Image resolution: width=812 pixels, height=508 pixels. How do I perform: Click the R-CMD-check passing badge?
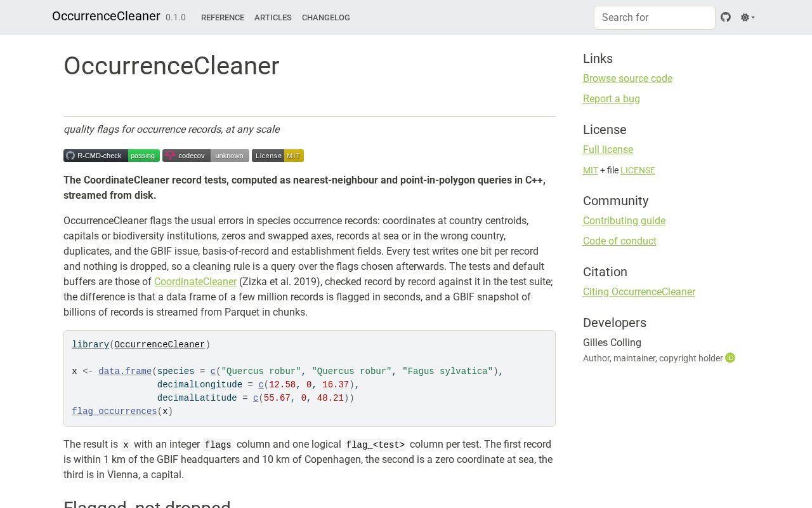[112, 156]
